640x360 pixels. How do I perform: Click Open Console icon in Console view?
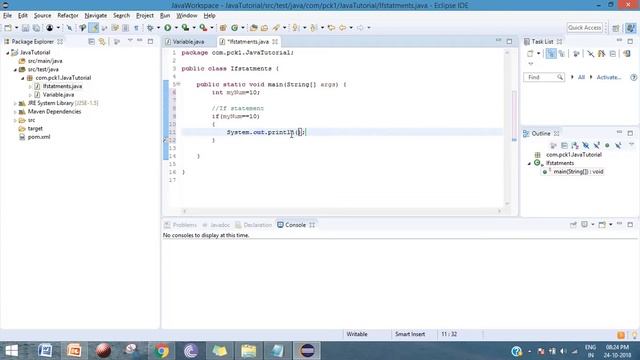(x=602, y=224)
